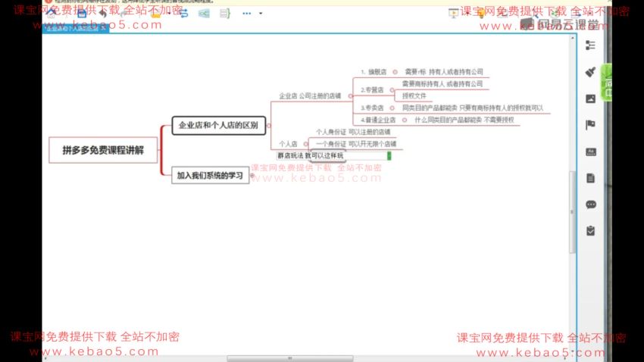Select the node 什么同类目的产品都能卖 不需要授权
The width and height of the screenshot is (644, 362).
(x=464, y=120)
